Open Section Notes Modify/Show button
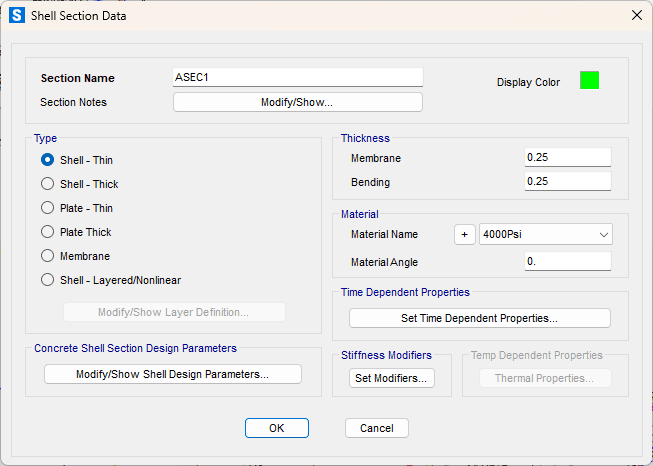The height and width of the screenshot is (466, 653). click(298, 102)
